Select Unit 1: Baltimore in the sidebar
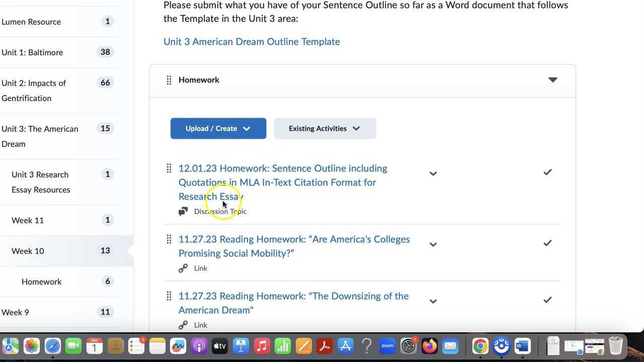 pos(32,52)
